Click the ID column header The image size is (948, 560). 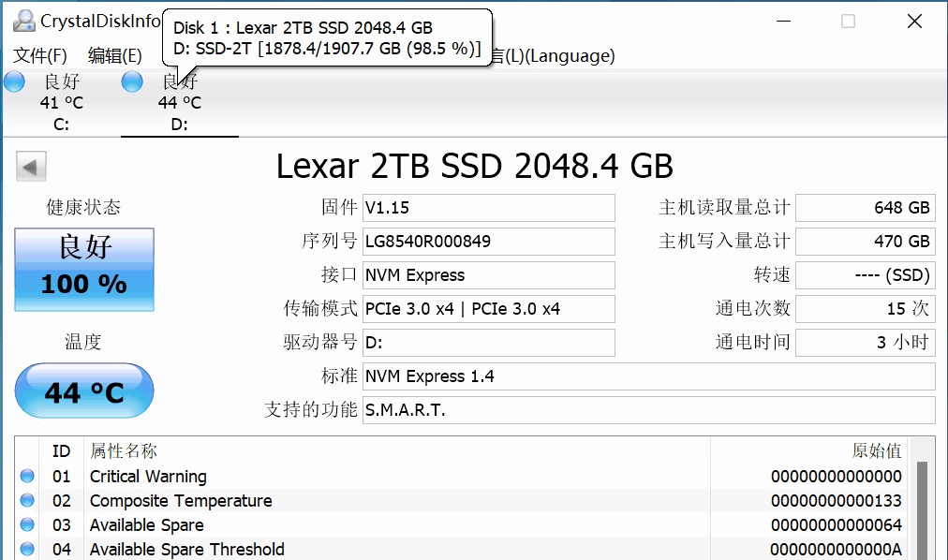(61, 451)
